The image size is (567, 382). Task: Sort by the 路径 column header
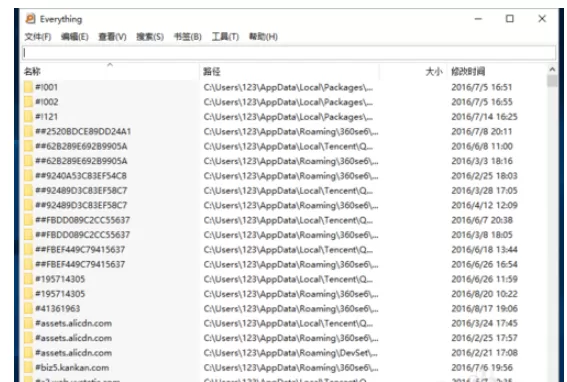pos(212,72)
